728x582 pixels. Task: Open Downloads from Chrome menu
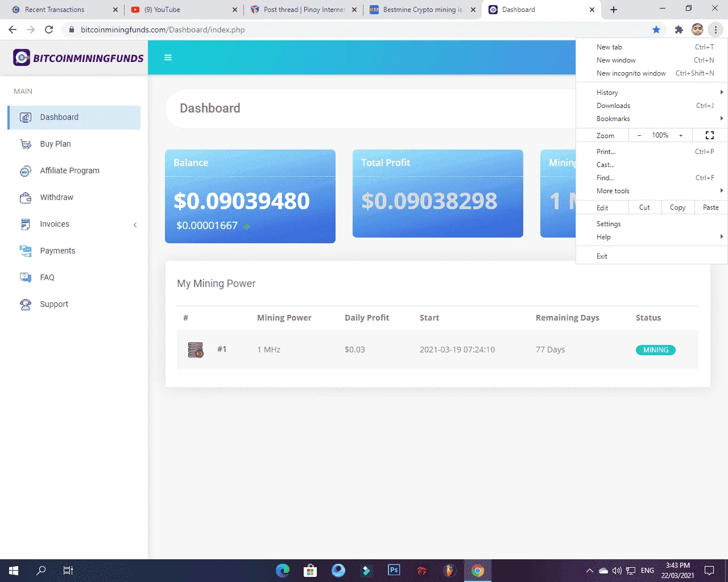pos(652,106)
